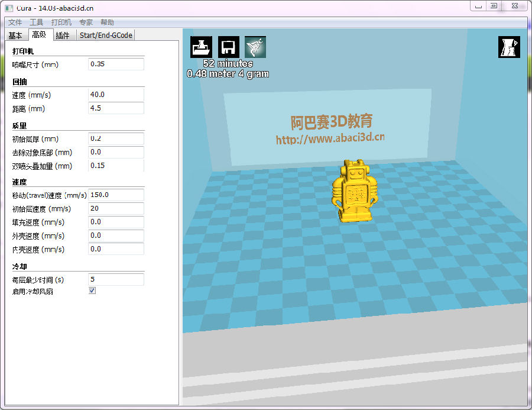The image size is (532, 410).
Task: Click the 内壳速度 (mm/s) input field
Action: 116,249
